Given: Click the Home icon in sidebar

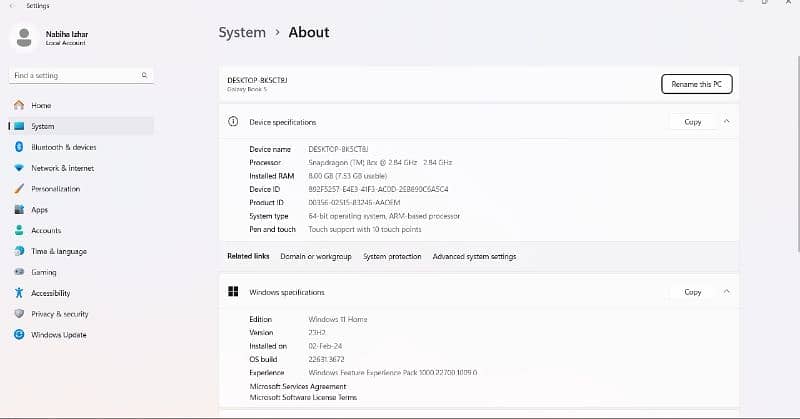Looking at the screenshot, I should pos(18,105).
